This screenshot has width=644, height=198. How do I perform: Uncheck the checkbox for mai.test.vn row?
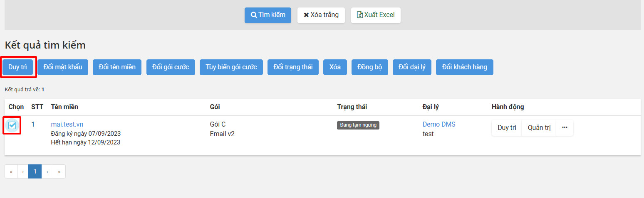pyautogui.click(x=12, y=125)
